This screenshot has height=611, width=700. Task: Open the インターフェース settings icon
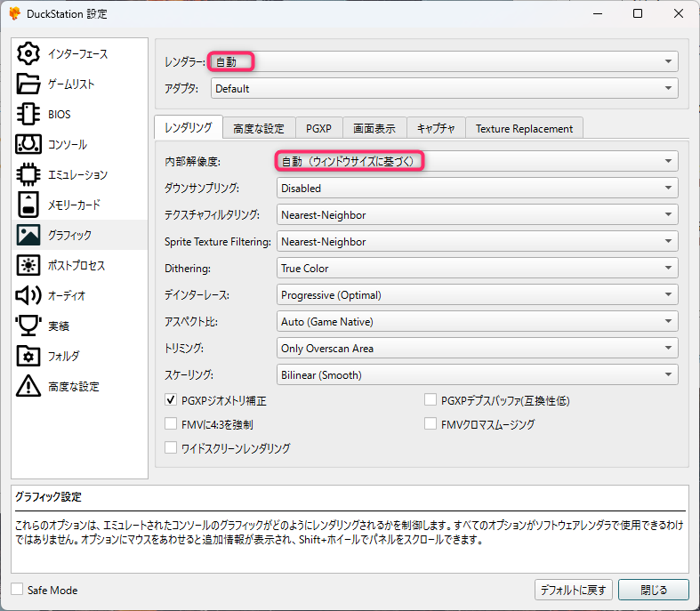coord(28,53)
